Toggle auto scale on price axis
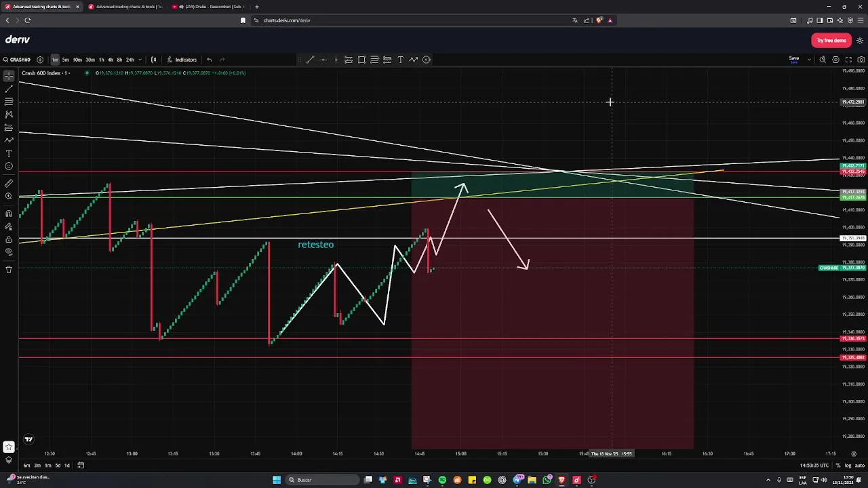 (x=860, y=466)
